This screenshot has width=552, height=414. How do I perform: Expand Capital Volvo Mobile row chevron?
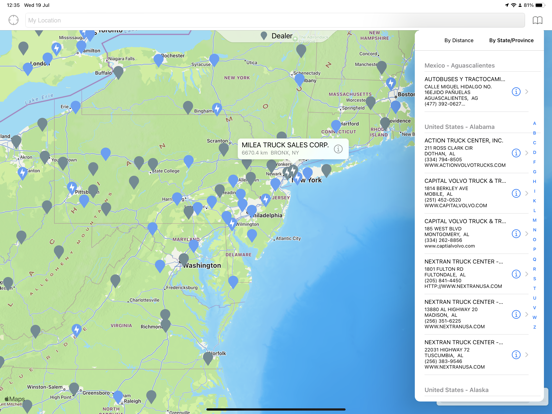[527, 193]
